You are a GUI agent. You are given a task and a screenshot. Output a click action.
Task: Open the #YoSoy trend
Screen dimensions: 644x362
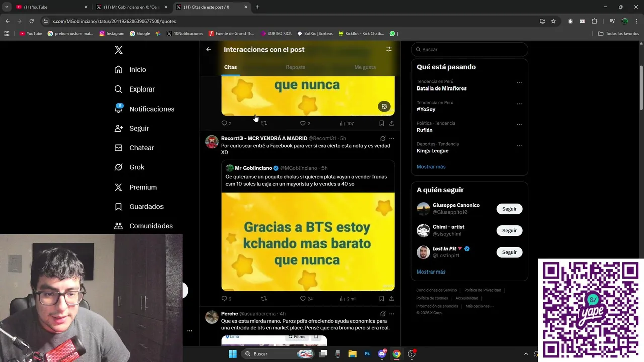[426, 109]
